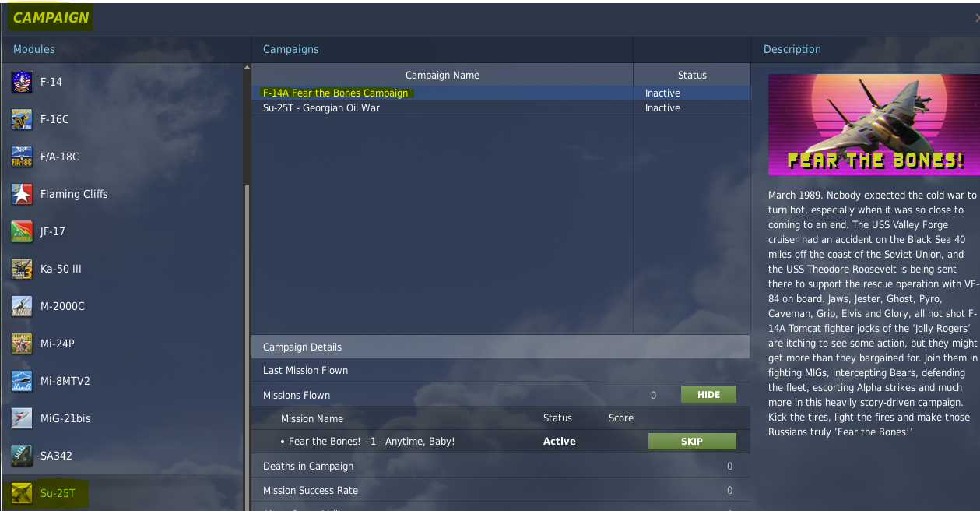Click the SA342 module name
The image size is (980, 511).
pos(56,456)
